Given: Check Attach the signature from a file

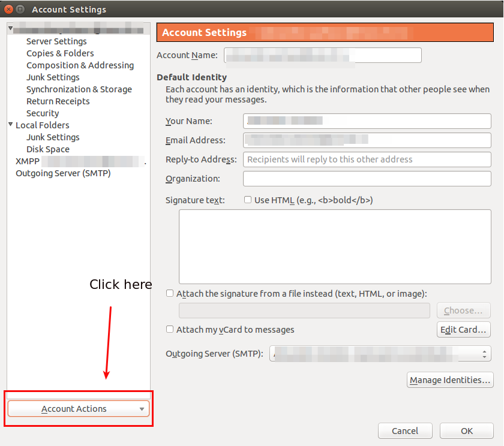Looking at the screenshot, I should [170, 294].
